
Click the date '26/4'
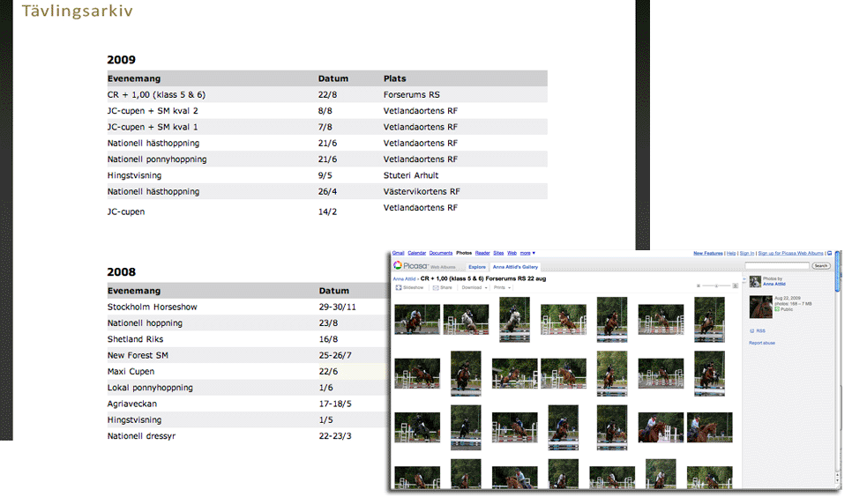[x=327, y=192]
